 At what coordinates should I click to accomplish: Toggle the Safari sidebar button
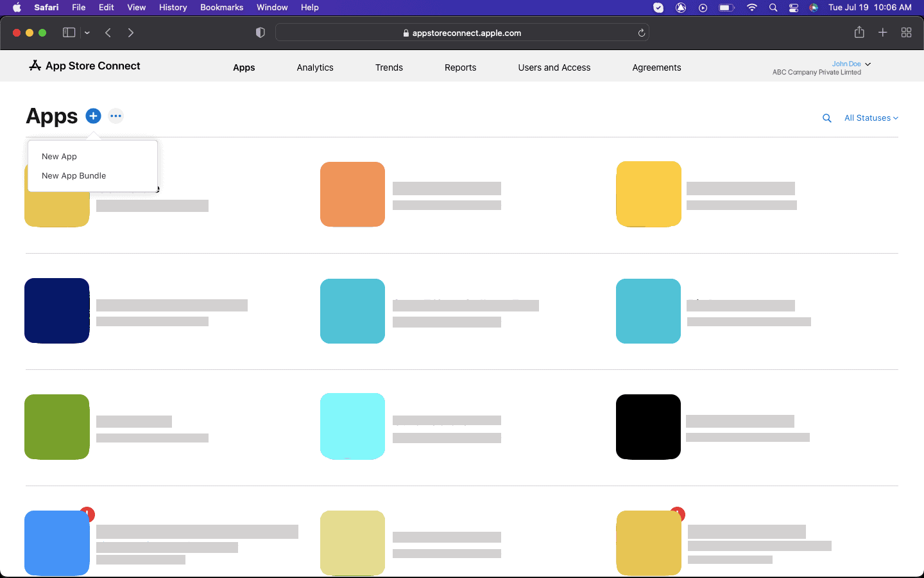pyautogui.click(x=69, y=33)
